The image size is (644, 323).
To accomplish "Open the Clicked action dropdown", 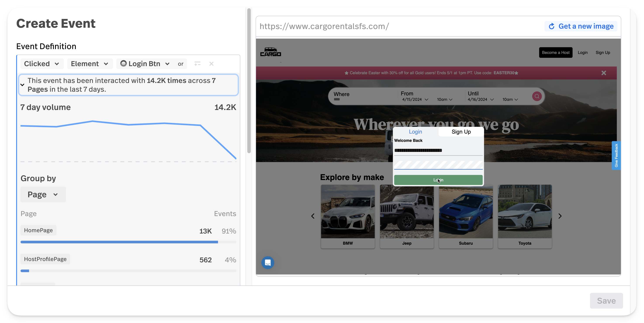I will (42, 64).
